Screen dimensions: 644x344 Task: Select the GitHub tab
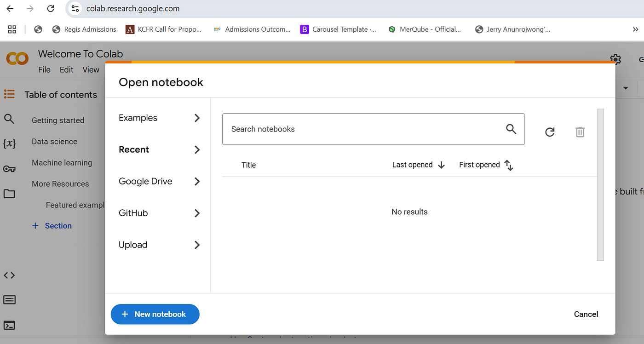click(159, 213)
